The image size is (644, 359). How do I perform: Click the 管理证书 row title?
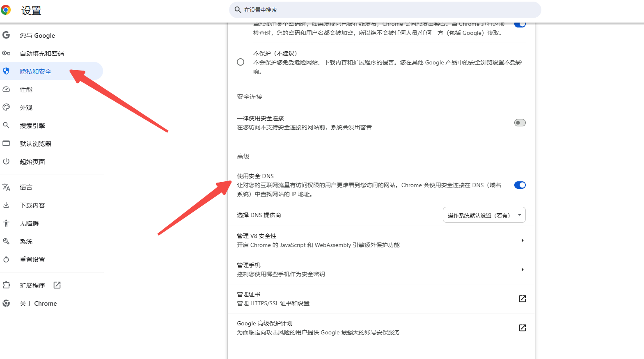tap(248, 294)
